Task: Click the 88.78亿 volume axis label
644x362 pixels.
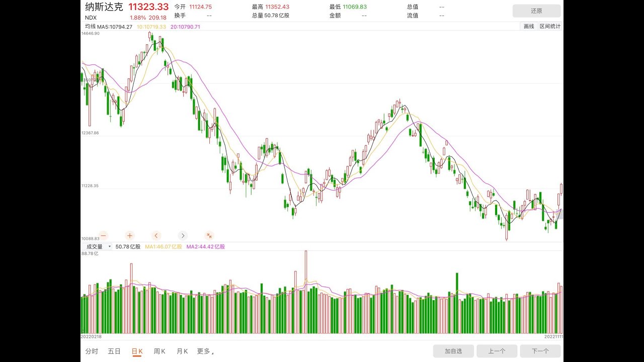Action: pos(90,253)
